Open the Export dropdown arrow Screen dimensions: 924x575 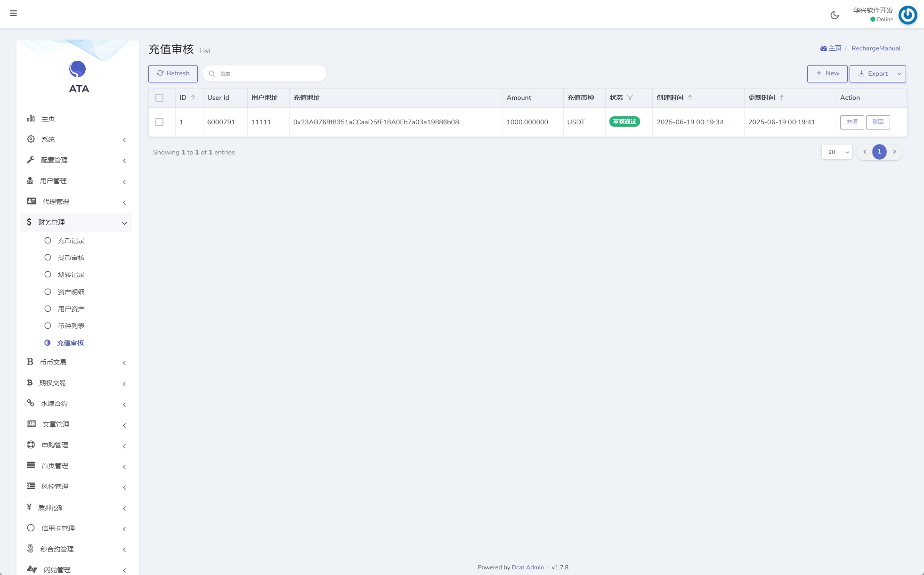point(899,74)
